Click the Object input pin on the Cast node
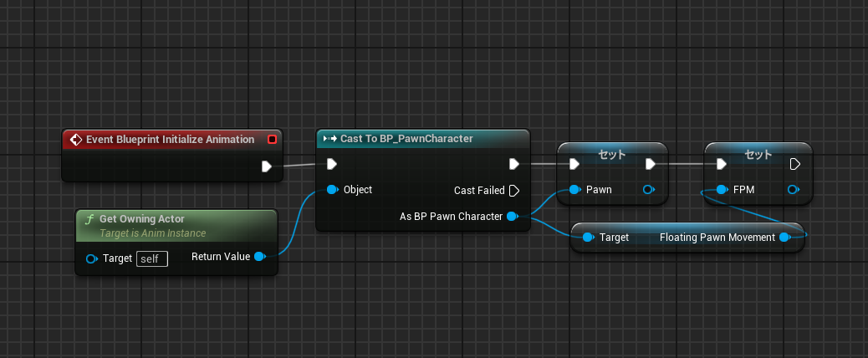868x358 pixels. (332, 190)
